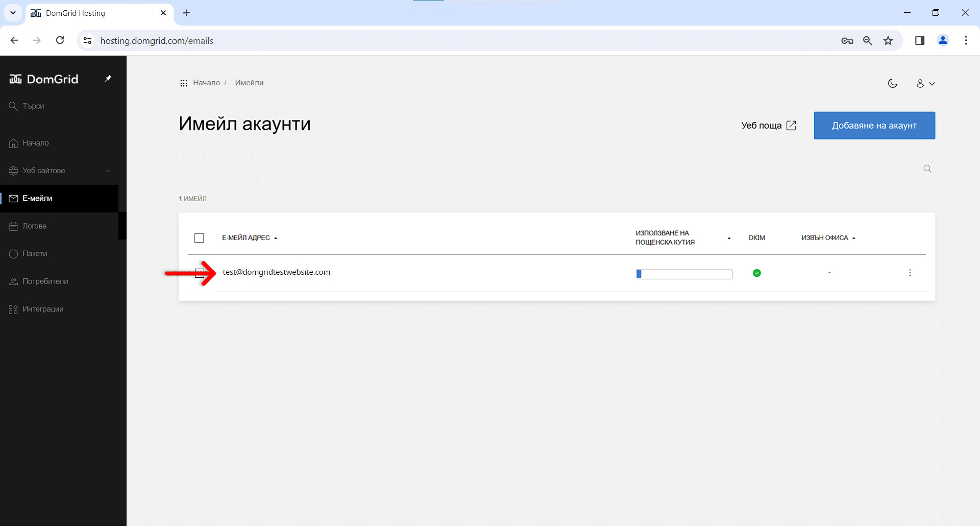The height and width of the screenshot is (526, 980).
Task: Open the user account dropdown
Action: point(925,83)
